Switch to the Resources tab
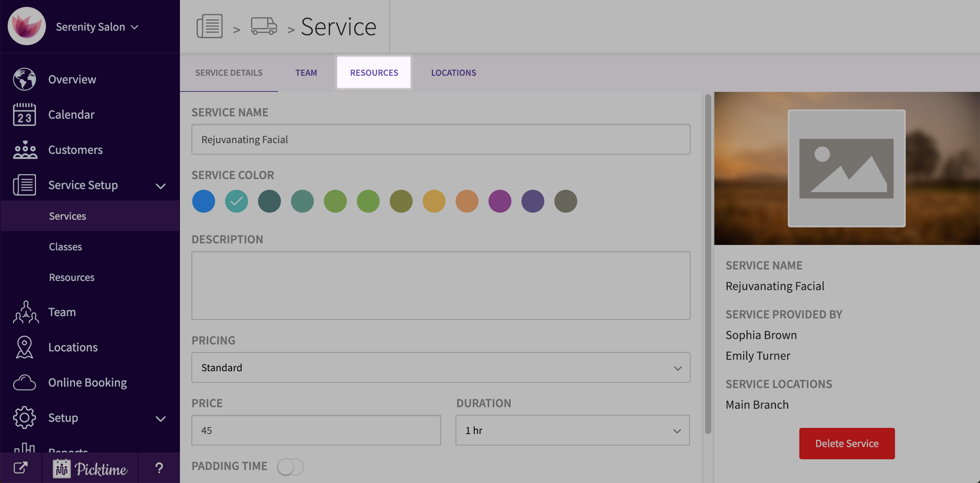The height and width of the screenshot is (483, 980). coord(374,73)
